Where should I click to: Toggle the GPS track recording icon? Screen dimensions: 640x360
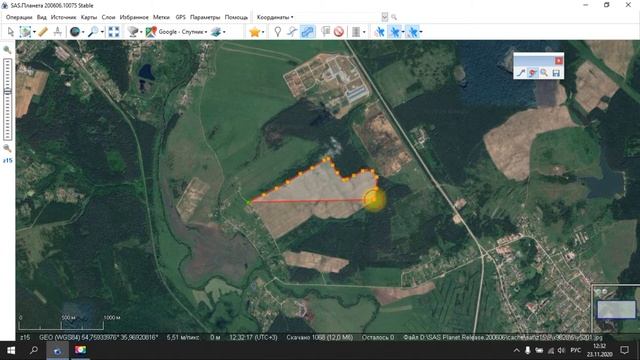pos(395,31)
